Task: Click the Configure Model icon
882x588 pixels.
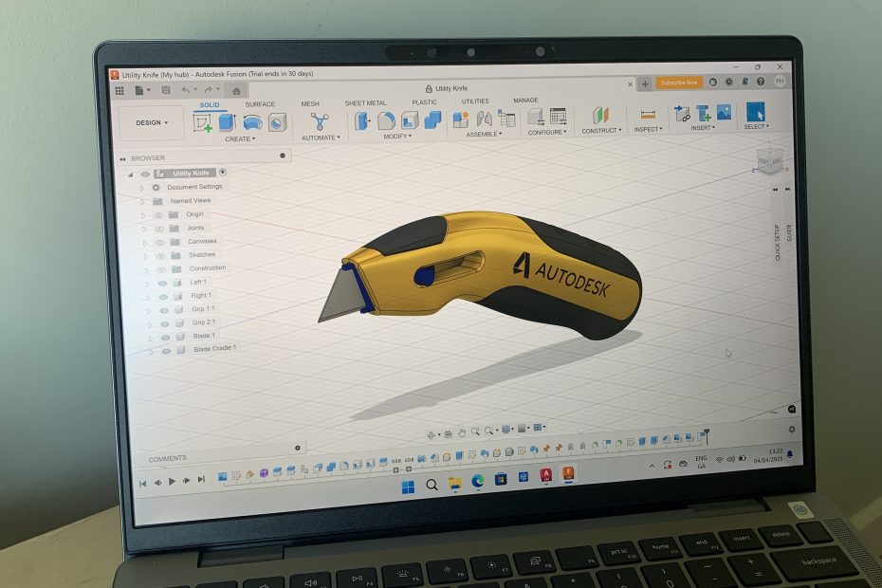Action: 535,117
